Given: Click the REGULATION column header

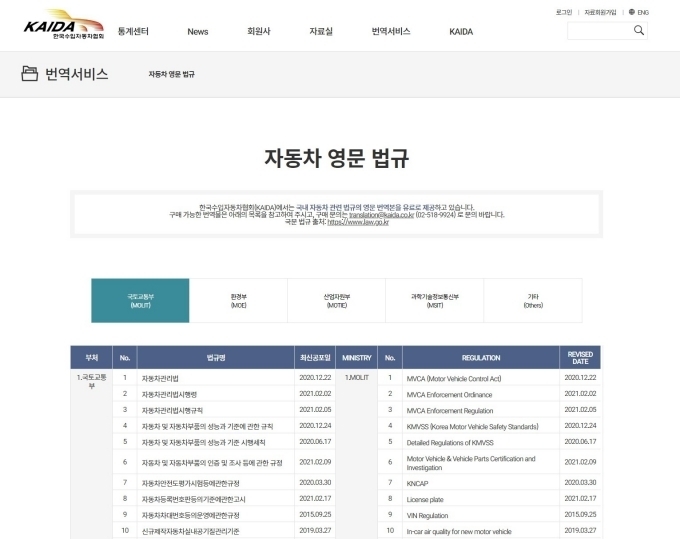Looking at the screenshot, I should coord(481,358).
